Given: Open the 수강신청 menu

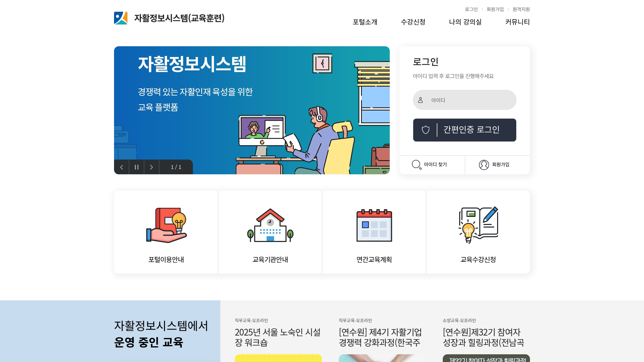Looking at the screenshot, I should pos(413,22).
